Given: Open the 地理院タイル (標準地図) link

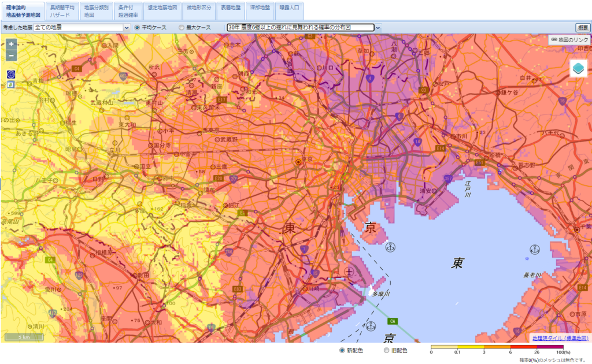Looking at the screenshot, I should pyautogui.click(x=560, y=338).
